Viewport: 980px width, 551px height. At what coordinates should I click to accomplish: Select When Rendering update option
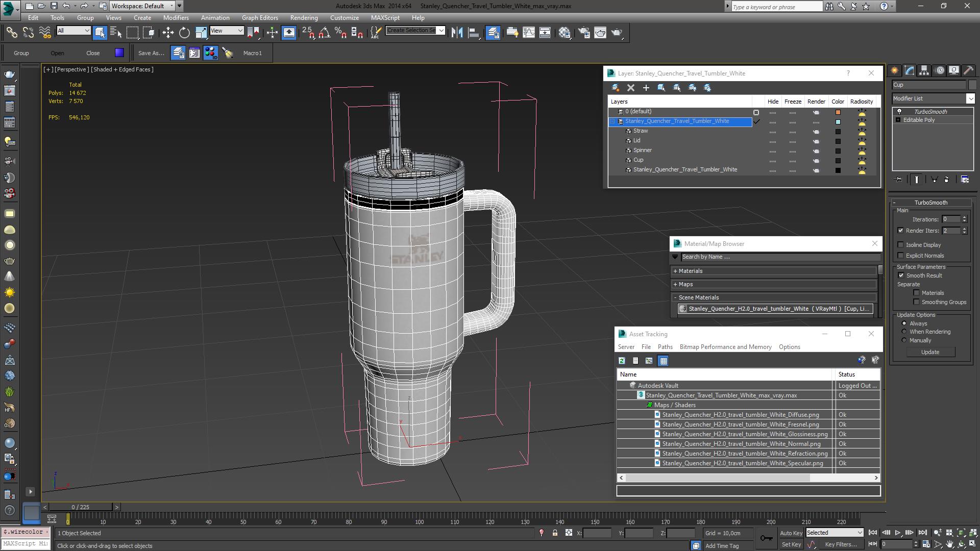click(x=904, y=332)
